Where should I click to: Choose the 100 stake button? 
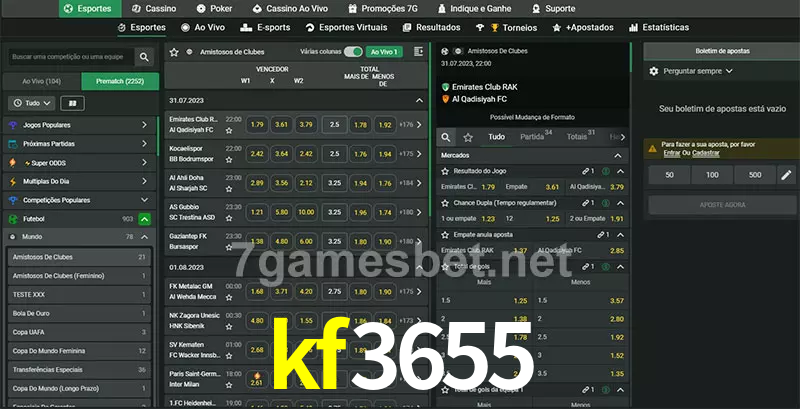pos(712,175)
